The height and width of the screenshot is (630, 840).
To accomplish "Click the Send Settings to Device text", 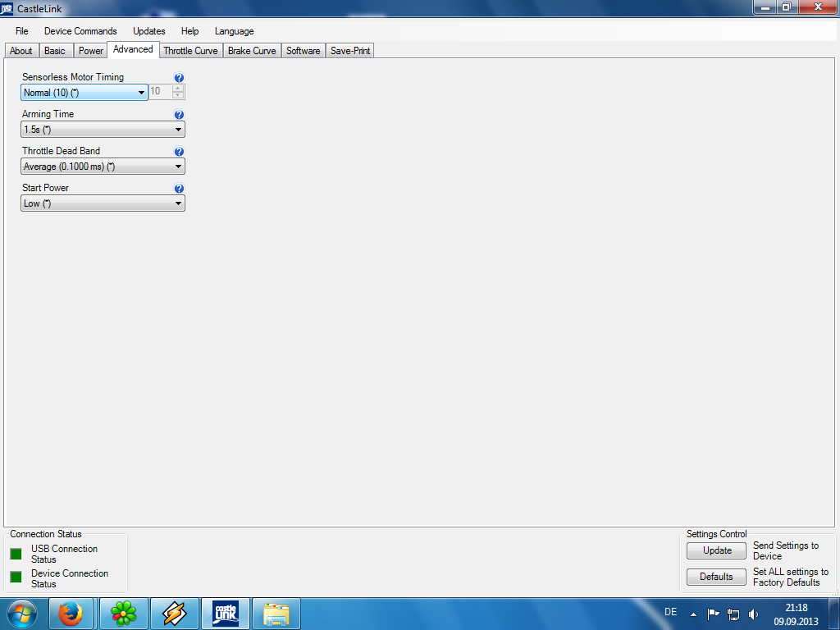I will click(x=786, y=550).
